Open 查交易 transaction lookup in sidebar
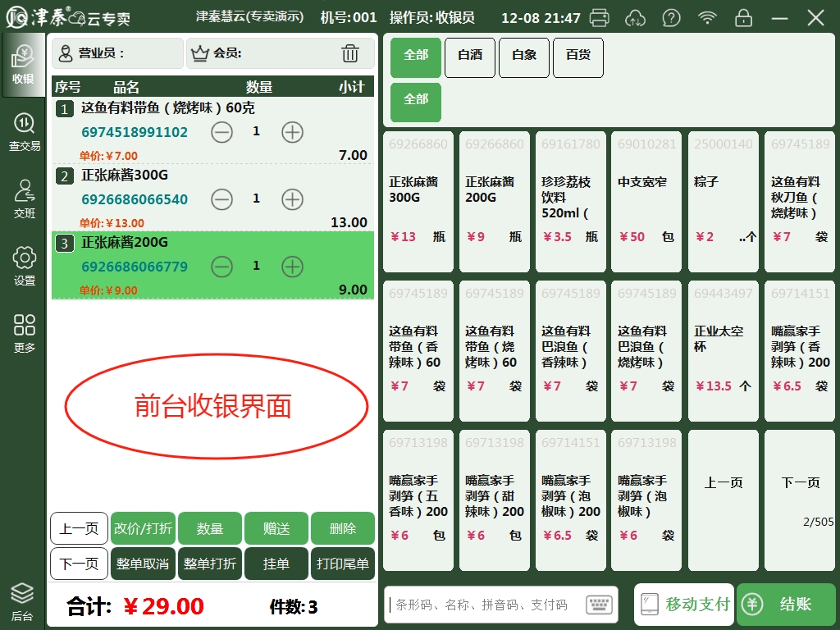840x630 pixels. [x=24, y=132]
